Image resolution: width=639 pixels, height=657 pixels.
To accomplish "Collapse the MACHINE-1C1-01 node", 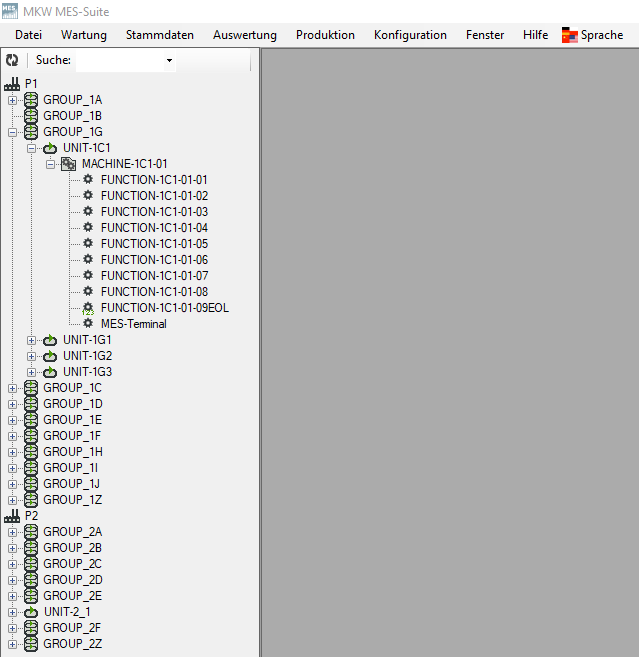I will click(x=50, y=164).
